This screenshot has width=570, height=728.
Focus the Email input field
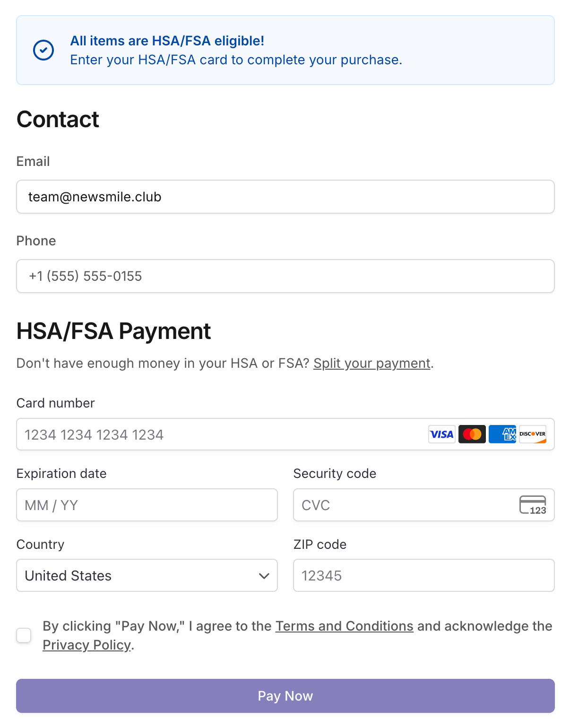(285, 197)
